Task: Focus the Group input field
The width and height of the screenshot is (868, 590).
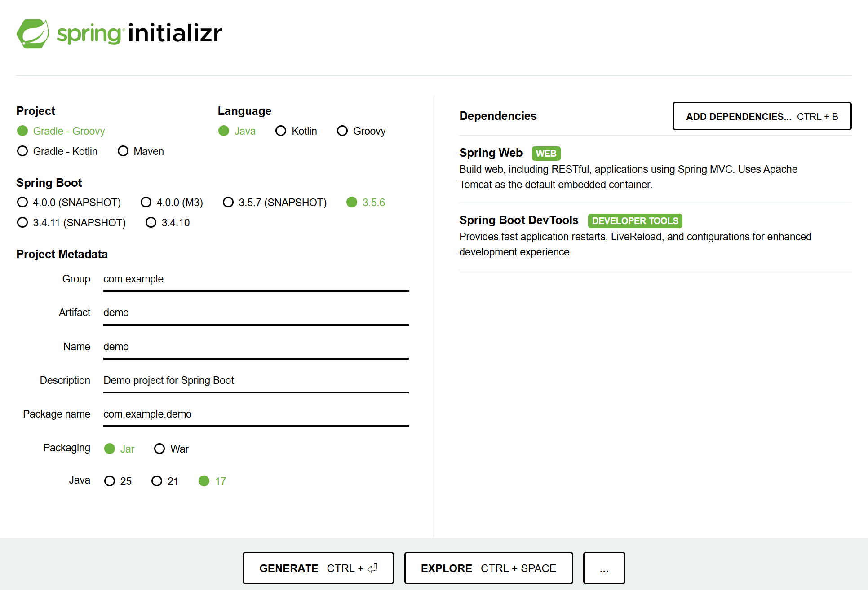Action: click(255, 279)
